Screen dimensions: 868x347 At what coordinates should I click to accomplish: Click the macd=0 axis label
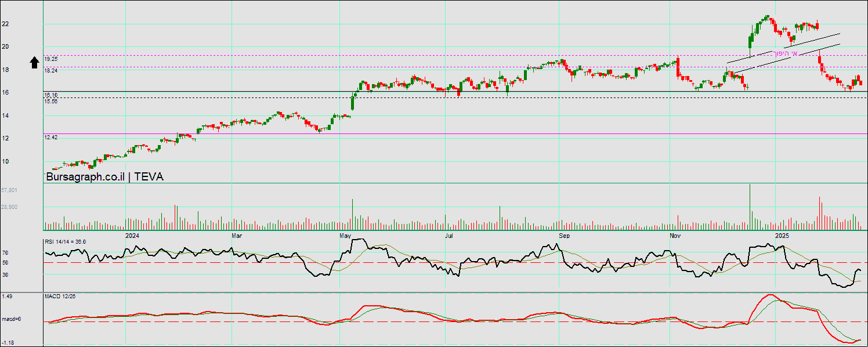click(x=10, y=319)
